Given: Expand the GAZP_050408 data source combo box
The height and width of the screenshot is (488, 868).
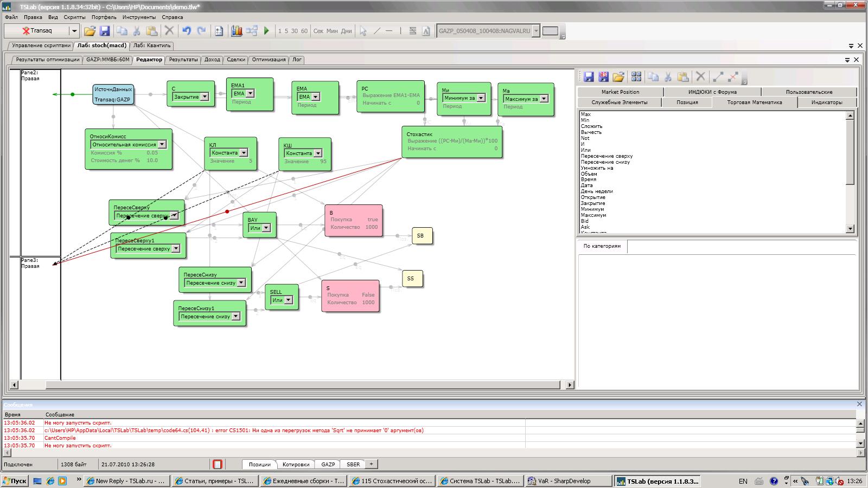Looking at the screenshot, I should pyautogui.click(x=536, y=31).
